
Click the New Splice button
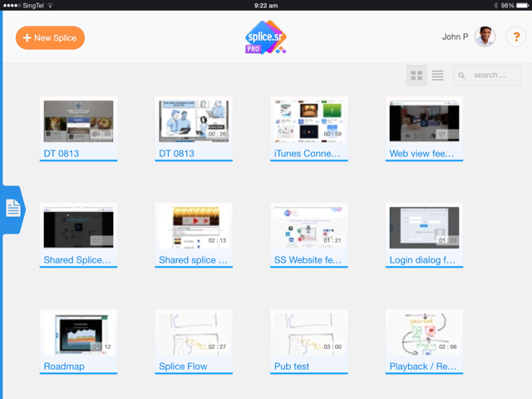50,37
